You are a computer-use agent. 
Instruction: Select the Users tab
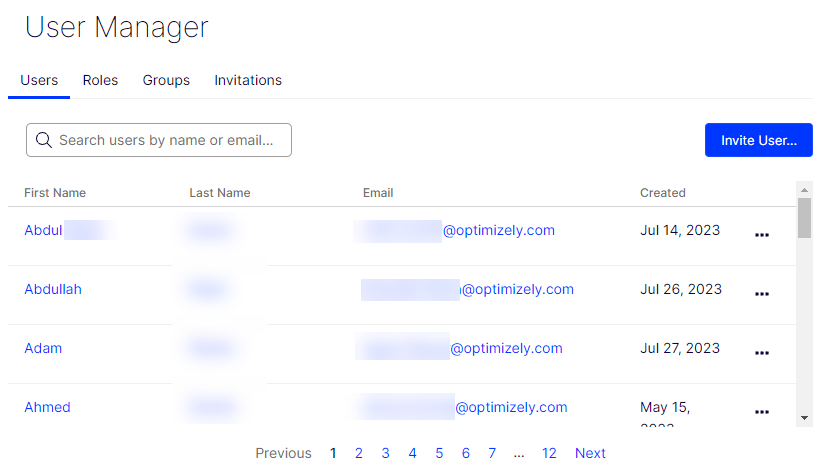coord(39,80)
